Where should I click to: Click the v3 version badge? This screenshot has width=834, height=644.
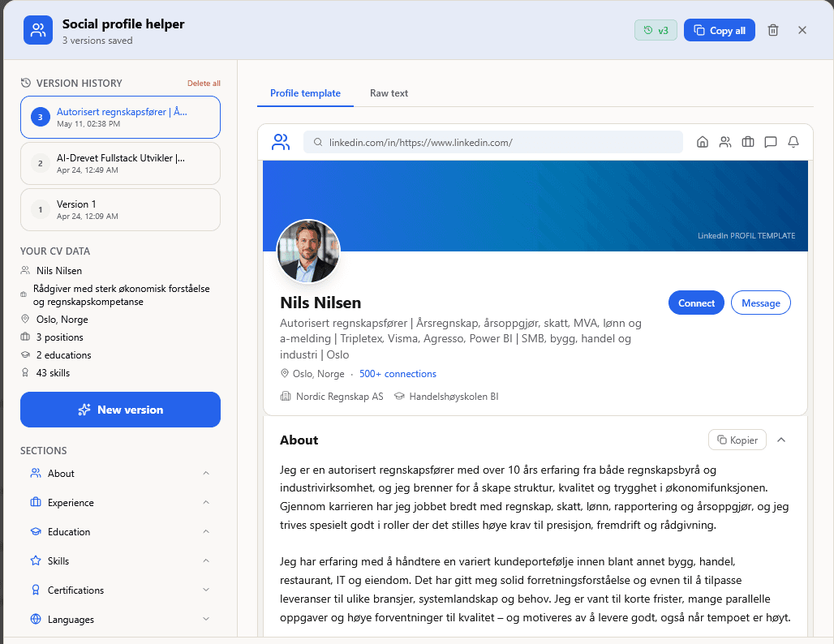click(656, 30)
